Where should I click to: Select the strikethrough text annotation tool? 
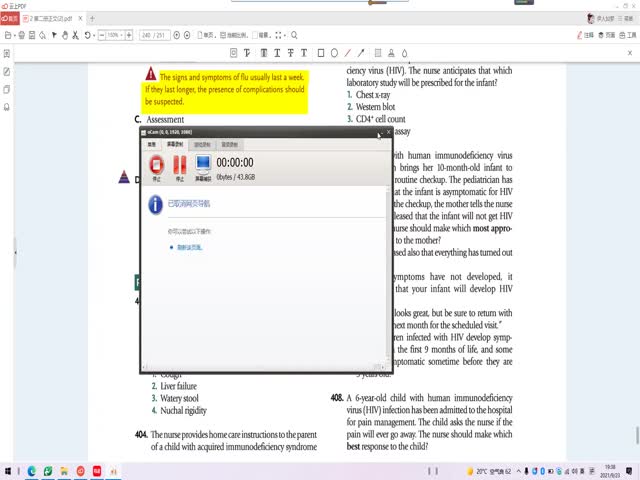click(291, 53)
